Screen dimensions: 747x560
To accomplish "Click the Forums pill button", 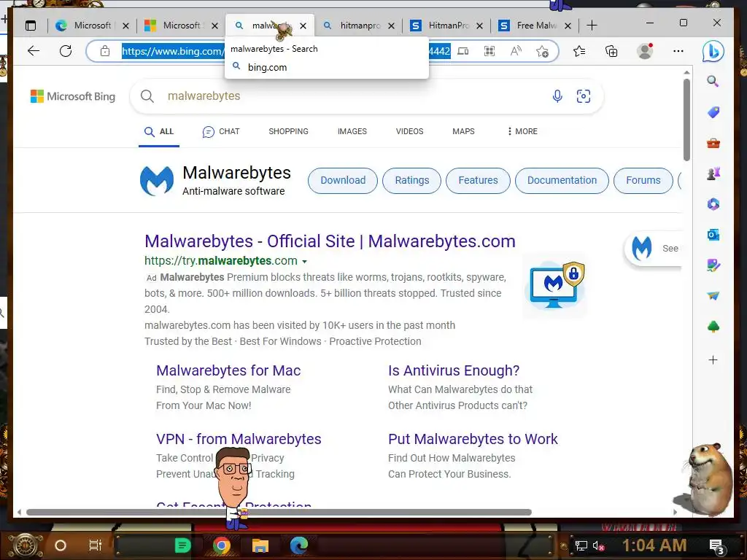I will coord(643,181).
